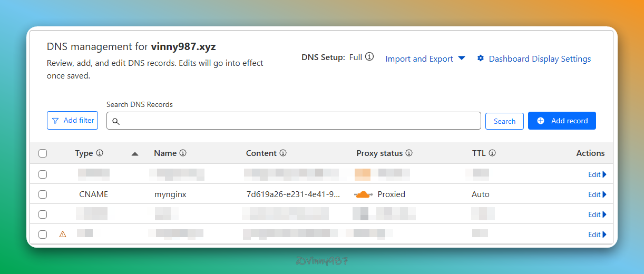Toggle the select-all checkbox in header

43,153
